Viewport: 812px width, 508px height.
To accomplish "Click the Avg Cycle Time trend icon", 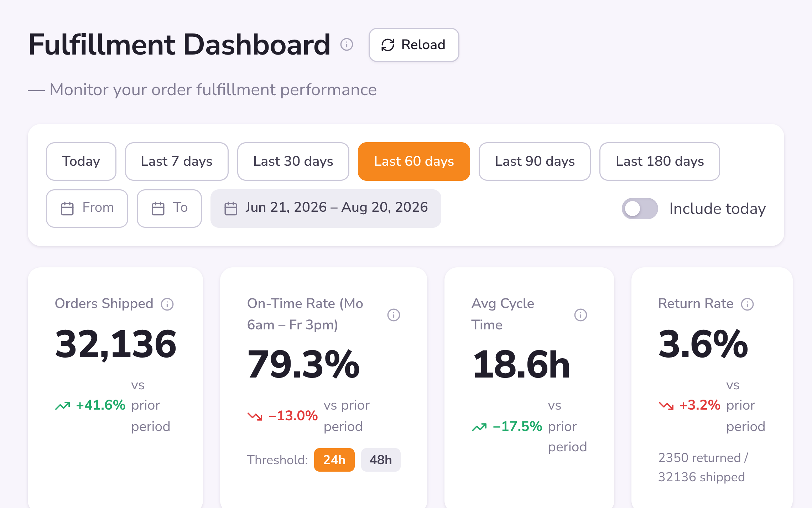I will 479,427.
